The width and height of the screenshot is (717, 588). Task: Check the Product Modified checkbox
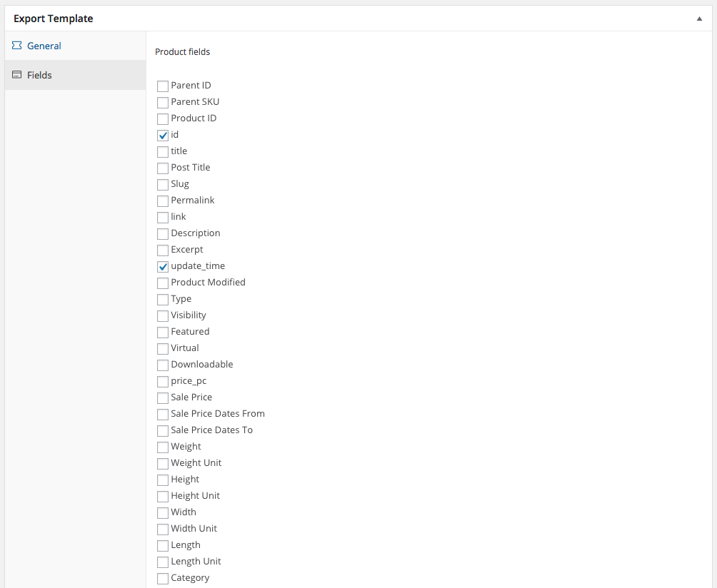click(x=163, y=283)
